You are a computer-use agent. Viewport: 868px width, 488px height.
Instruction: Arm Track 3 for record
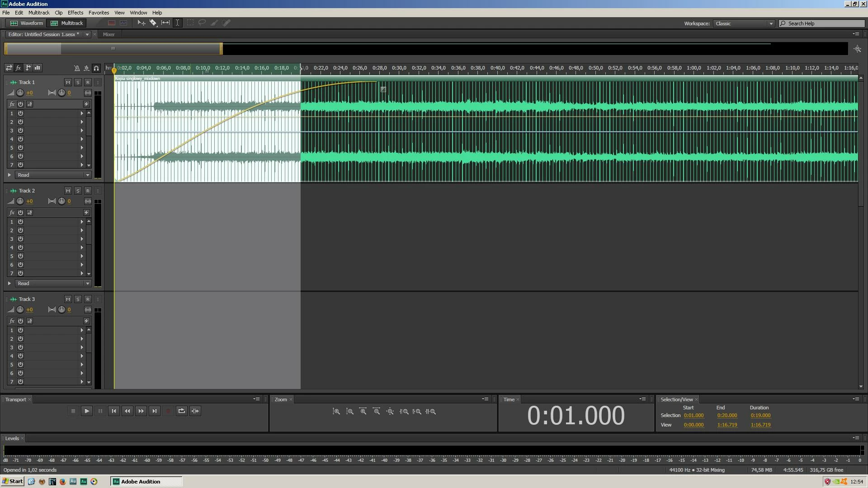click(x=88, y=300)
